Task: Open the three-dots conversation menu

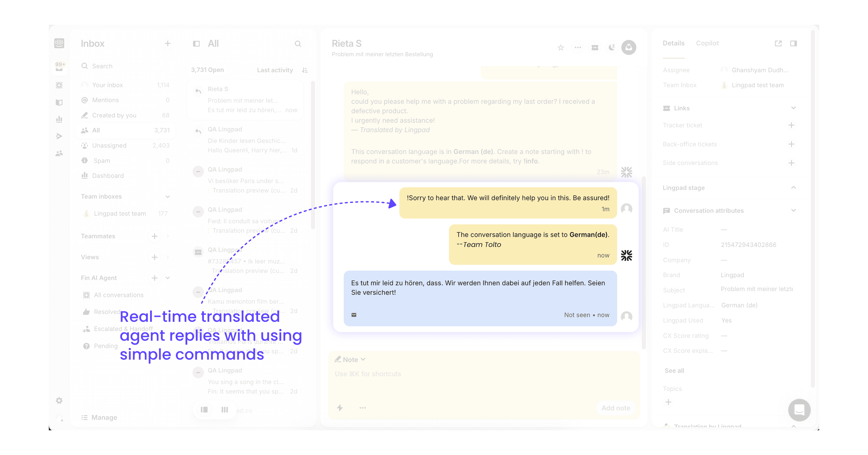Action: (x=578, y=48)
